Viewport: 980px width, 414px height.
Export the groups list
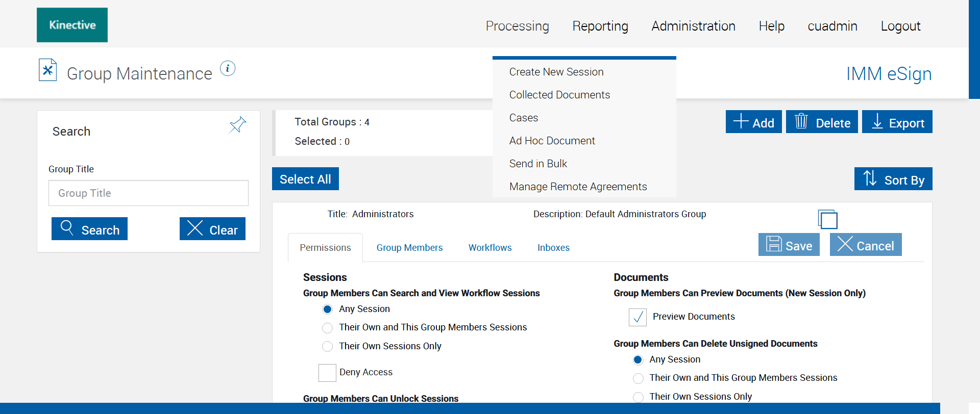click(x=897, y=122)
